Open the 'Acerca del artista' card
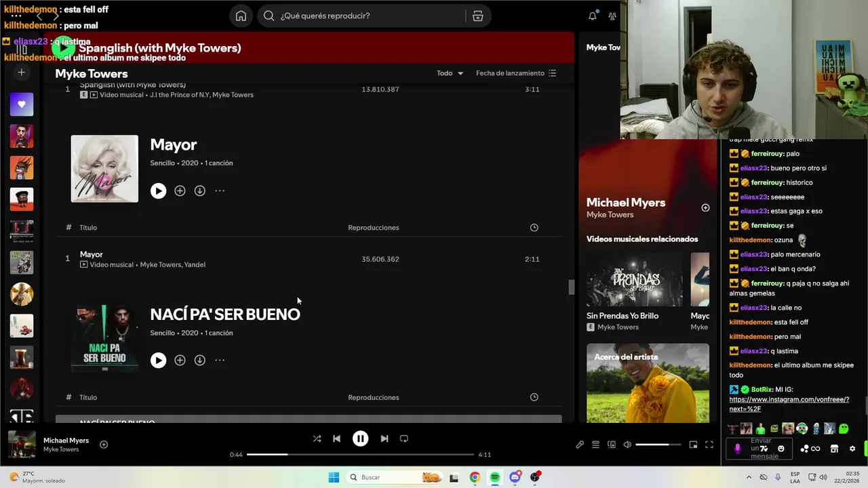This screenshot has height=488, width=868. click(x=648, y=383)
